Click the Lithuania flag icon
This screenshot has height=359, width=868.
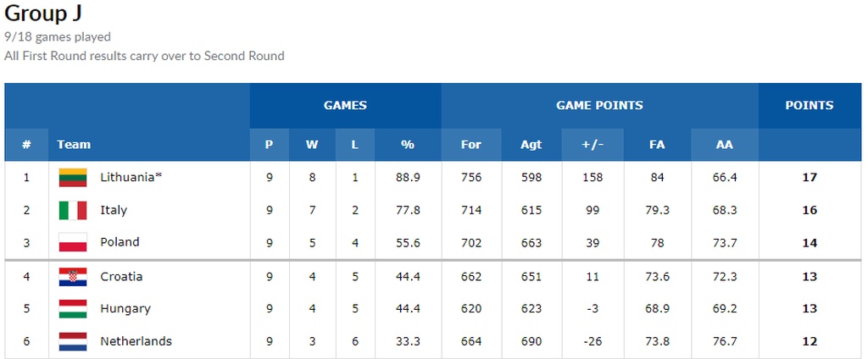tap(73, 178)
